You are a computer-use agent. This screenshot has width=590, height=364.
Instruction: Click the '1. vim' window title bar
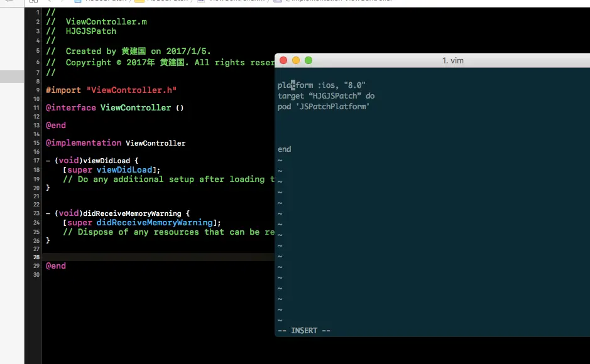click(x=452, y=60)
